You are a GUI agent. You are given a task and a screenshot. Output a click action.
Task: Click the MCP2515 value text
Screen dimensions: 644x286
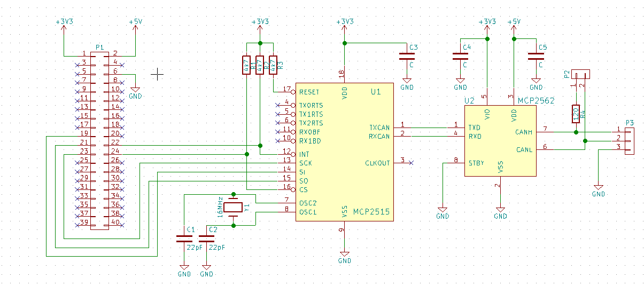(x=371, y=212)
